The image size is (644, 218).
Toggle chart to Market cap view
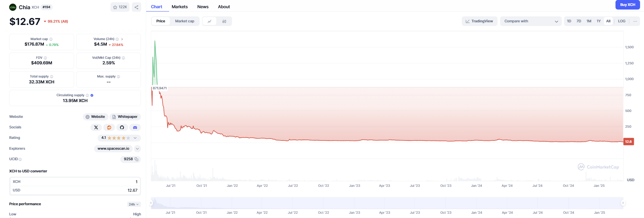pyautogui.click(x=185, y=21)
